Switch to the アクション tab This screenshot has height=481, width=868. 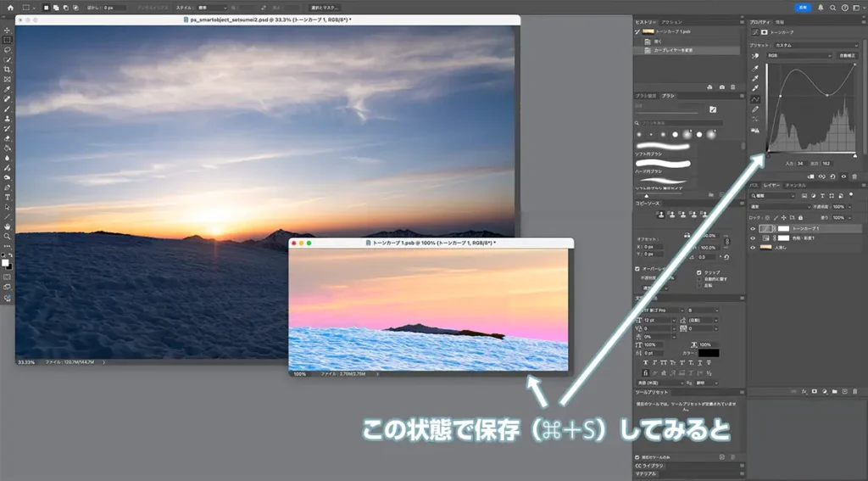(x=671, y=22)
